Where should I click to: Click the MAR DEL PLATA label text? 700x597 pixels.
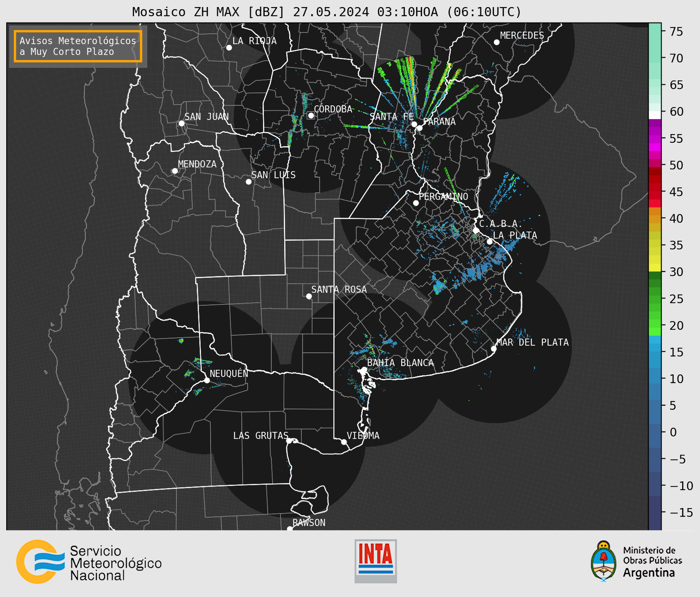tap(532, 342)
